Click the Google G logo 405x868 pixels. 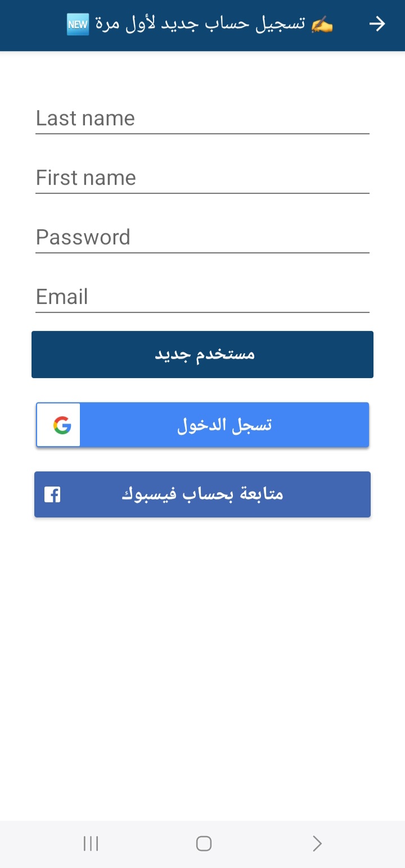tap(62, 425)
